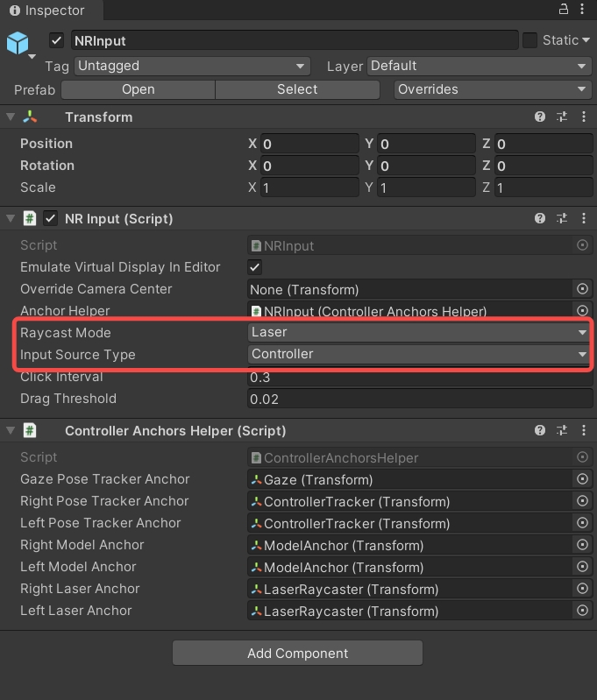
Task: Open Controller Anchors Helper more options menu
Action: (582, 431)
